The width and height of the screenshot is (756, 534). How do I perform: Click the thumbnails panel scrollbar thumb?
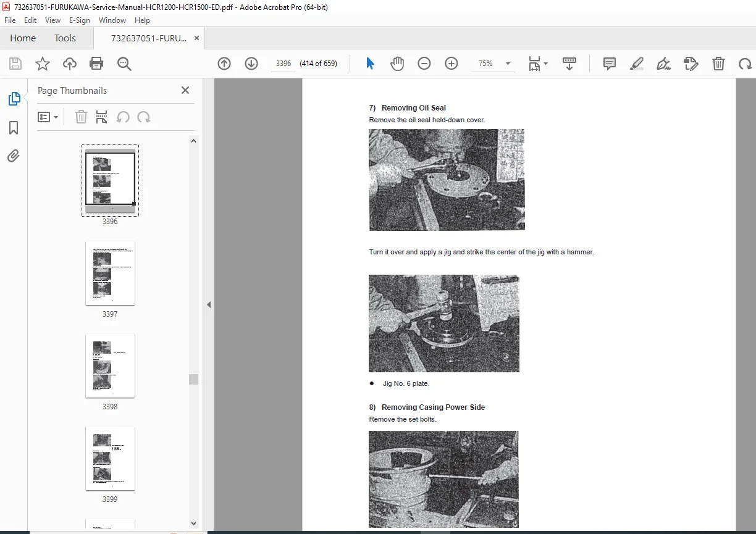click(194, 379)
